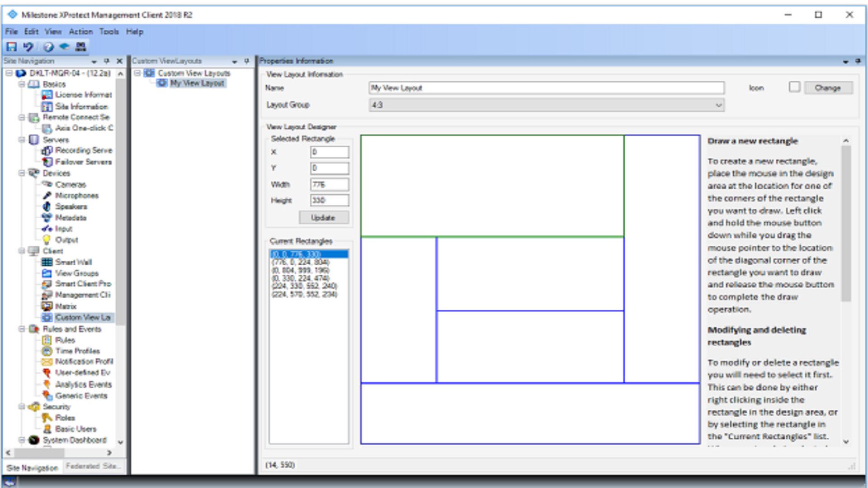Image resolution: width=868 pixels, height=488 pixels.
Task: Click the Microphones icon
Action: pyautogui.click(x=47, y=196)
